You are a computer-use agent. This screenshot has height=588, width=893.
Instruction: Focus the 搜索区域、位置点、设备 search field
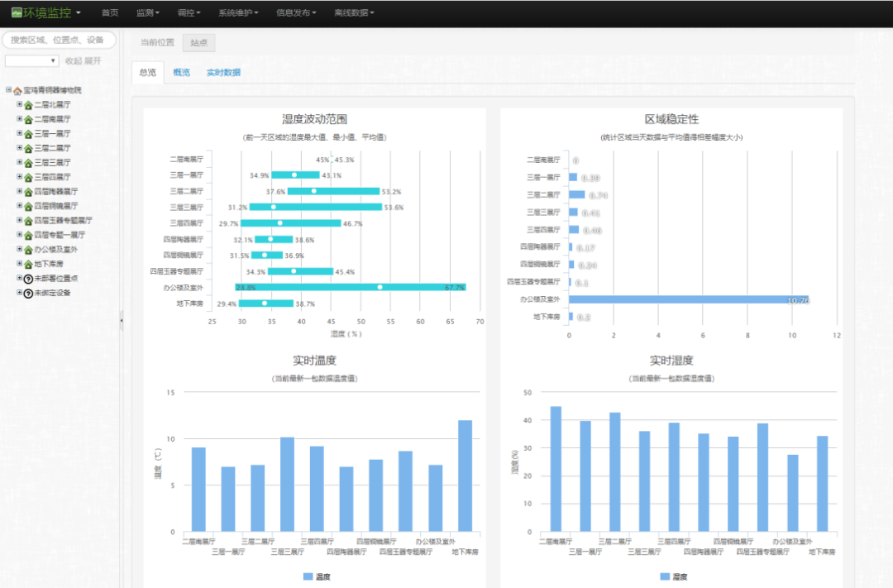point(59,40)
